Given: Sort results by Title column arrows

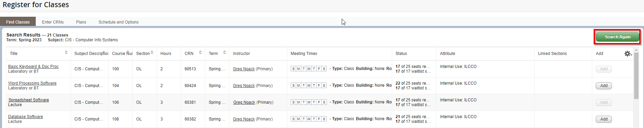Looking at the screenshot, I should pos(66,52).
